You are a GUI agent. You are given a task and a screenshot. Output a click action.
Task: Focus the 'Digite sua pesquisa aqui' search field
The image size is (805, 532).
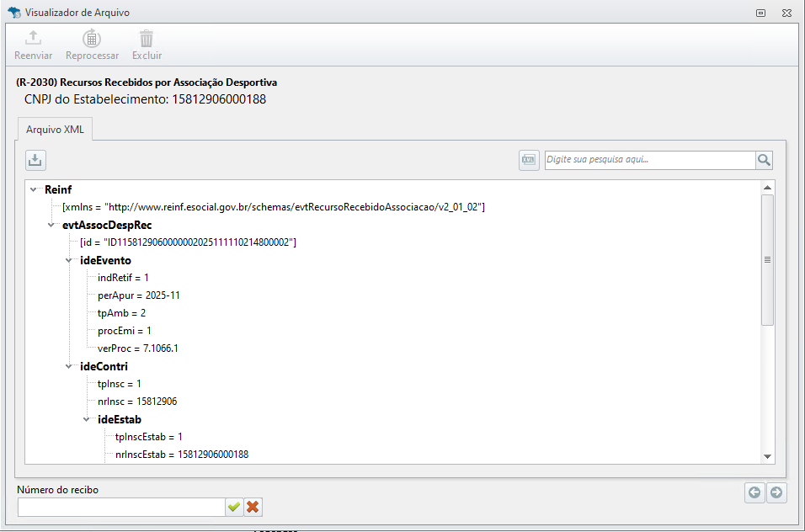(650, 160)
